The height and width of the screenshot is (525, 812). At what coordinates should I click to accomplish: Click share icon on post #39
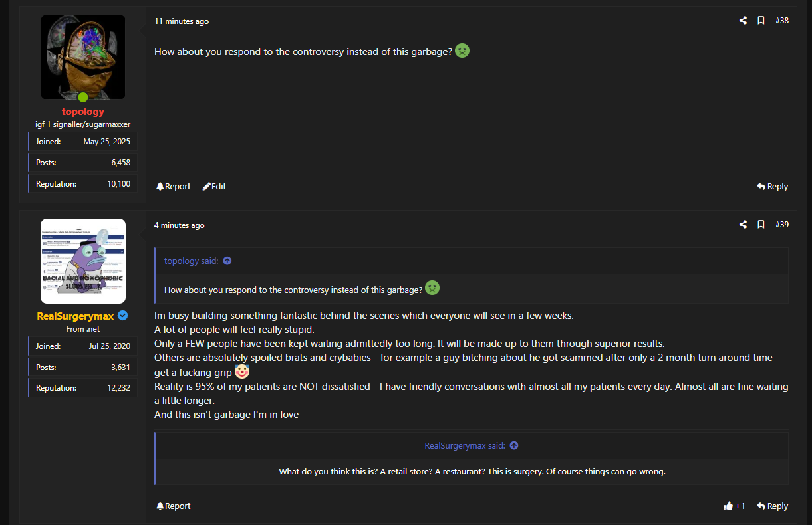coord(743,225)
